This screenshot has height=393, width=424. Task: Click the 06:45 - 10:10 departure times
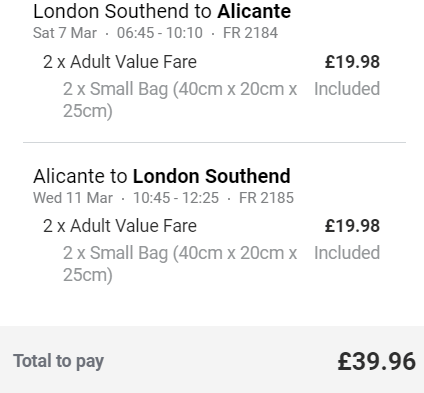(x=160, y=33)
